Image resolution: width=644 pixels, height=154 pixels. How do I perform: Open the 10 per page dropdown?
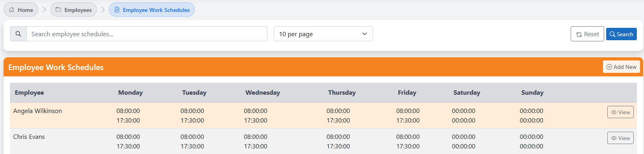coord(323,34)
